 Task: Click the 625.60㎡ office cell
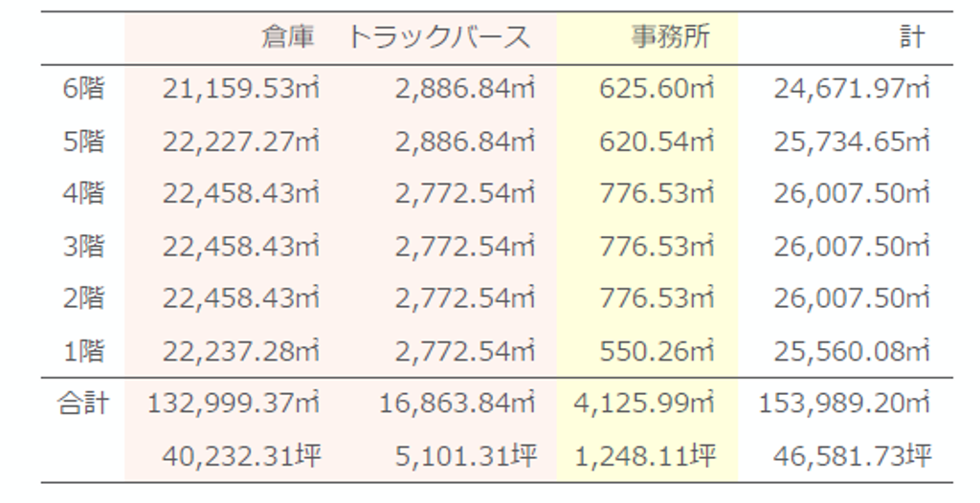point(657,90)
